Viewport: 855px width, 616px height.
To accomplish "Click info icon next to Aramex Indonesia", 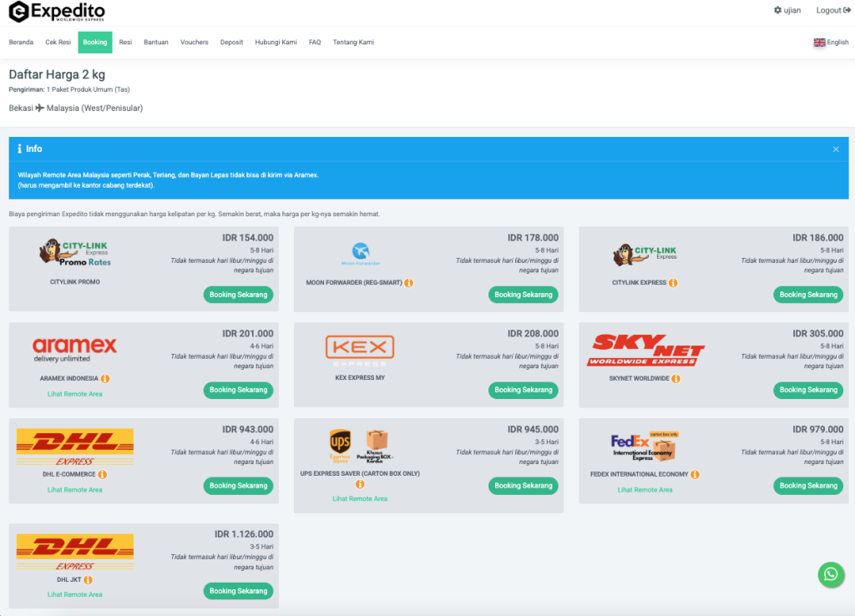I will click(105, 379).
